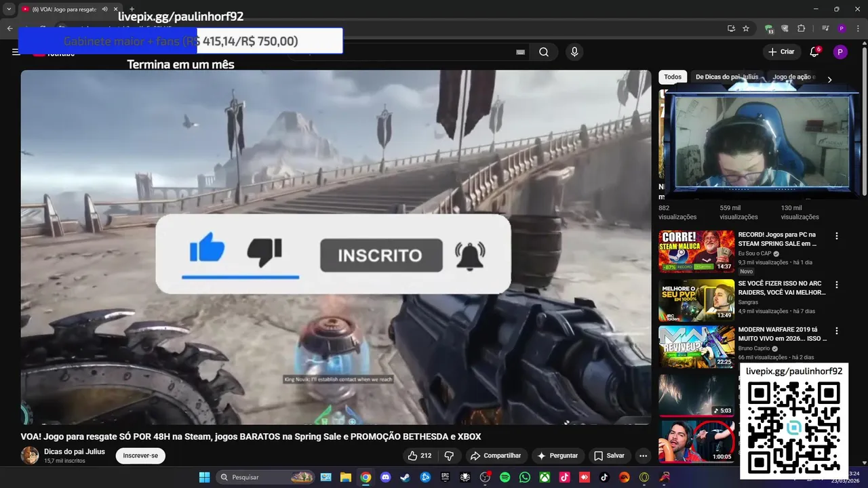The height and width of the screenshot is (488, 868).
Task: Click Compartilhar share button
Action: tap(496, 455)
